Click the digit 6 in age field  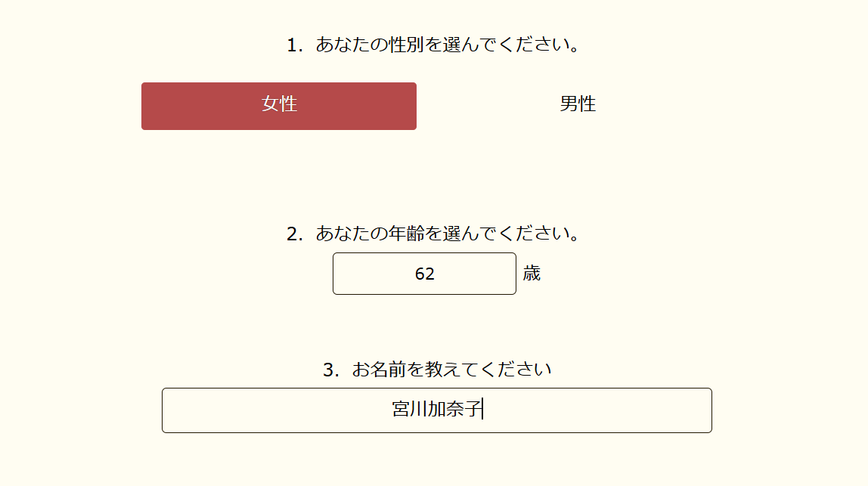[x=420, y=274]
